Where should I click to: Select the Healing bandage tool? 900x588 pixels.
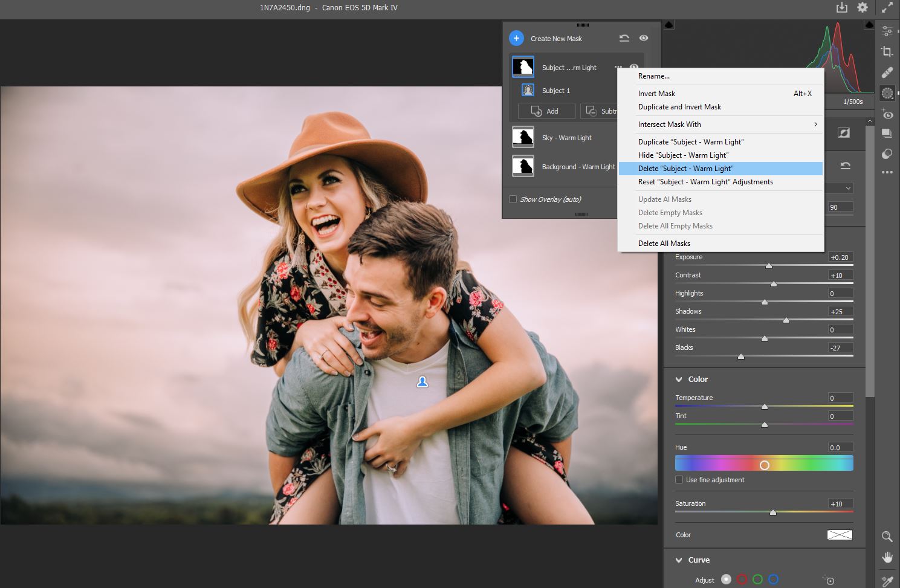[887, 73]
